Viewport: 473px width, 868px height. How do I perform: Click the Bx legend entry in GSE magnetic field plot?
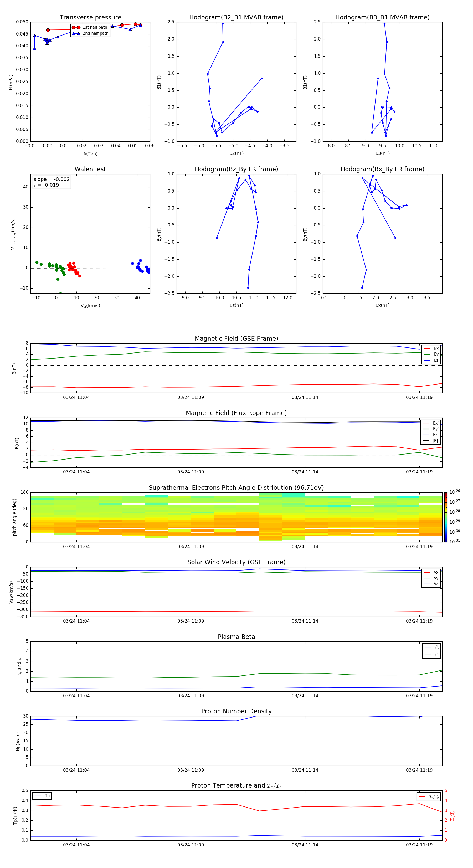point(431,349)
